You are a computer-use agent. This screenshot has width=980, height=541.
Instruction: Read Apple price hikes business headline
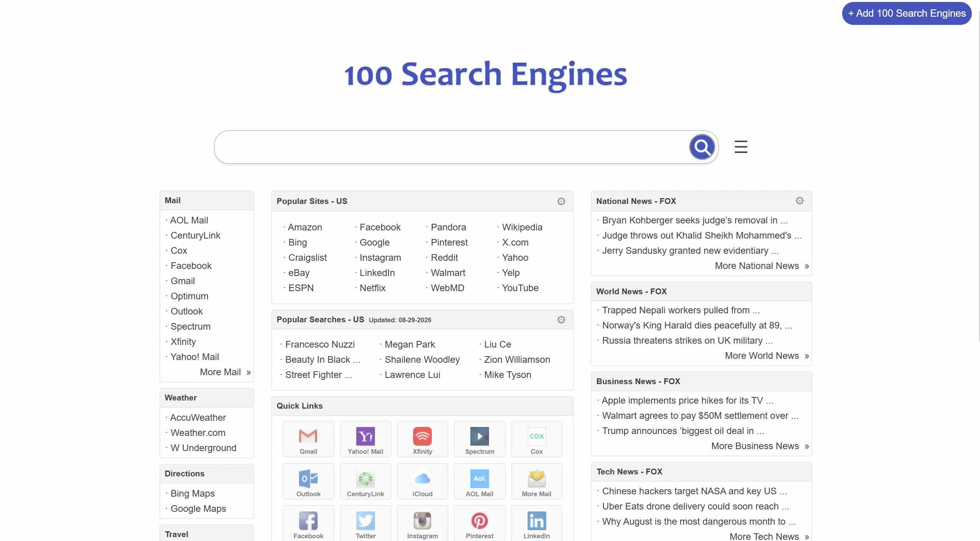click(x=687, y=400)
